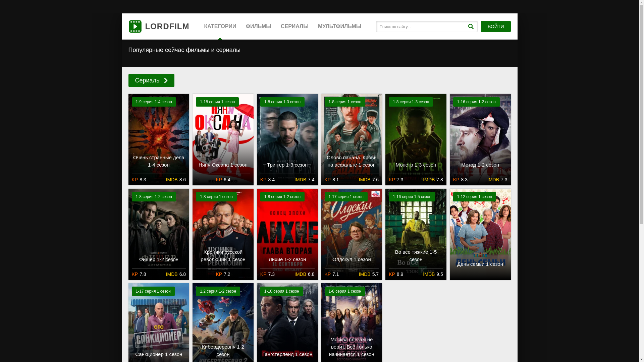Open Санкционер 1 сезон poster
Screen dimensions: 644x362
coord(159,322)
